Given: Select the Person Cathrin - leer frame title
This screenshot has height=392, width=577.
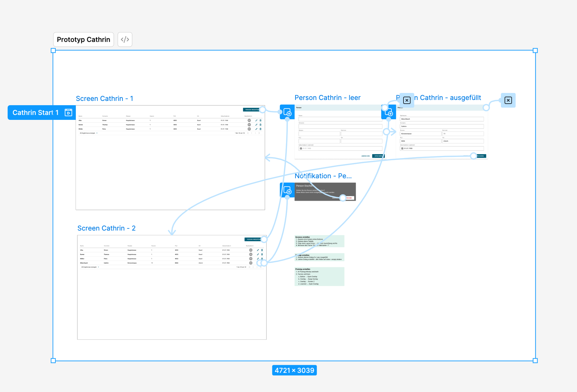Looking at the screenshot, I should pyautogui.click(x=327, y=98).
